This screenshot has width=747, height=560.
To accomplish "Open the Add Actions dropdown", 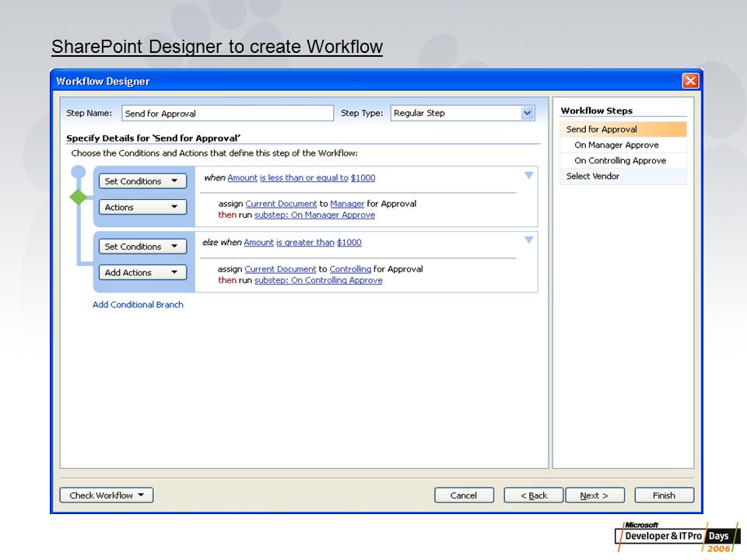I will point(142,272).
